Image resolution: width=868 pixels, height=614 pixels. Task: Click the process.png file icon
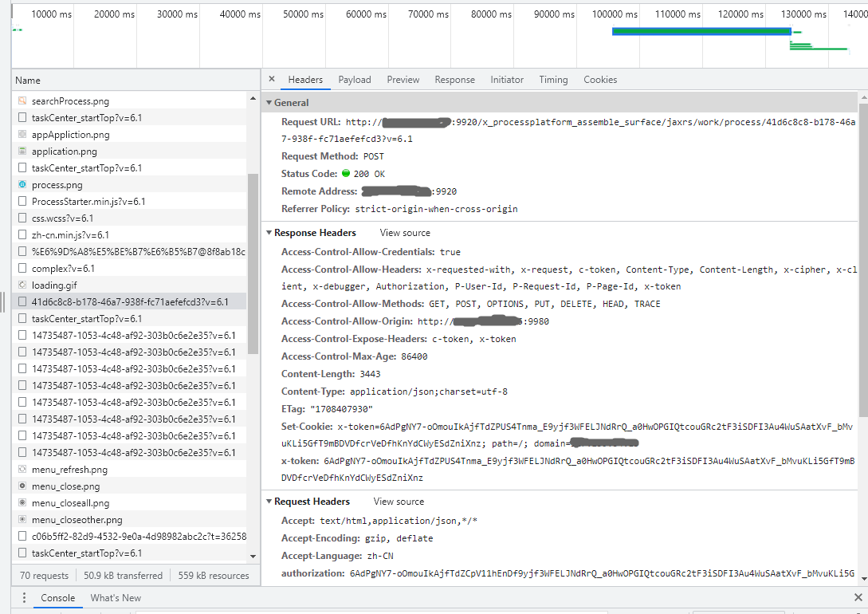[x=23, y=185]
